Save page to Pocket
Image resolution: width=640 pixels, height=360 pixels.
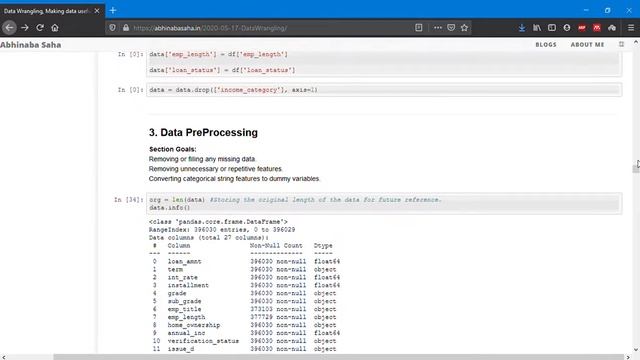tap(451, 28)
